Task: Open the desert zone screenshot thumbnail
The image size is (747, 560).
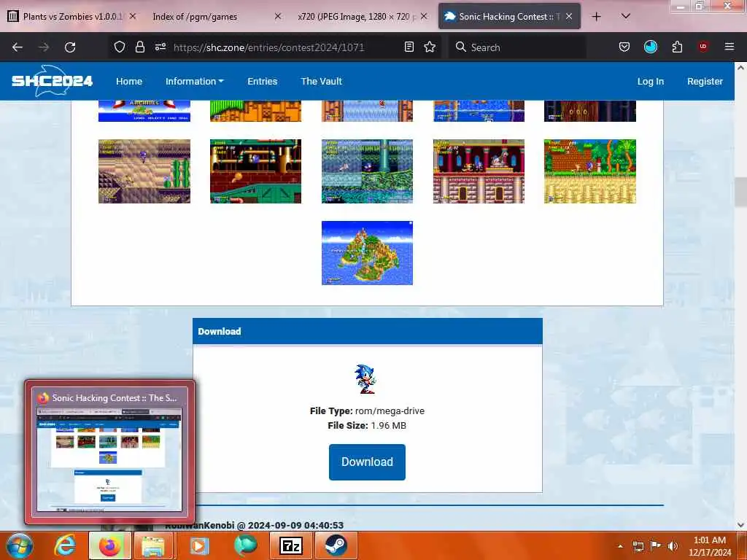Action: coord(144,171)
